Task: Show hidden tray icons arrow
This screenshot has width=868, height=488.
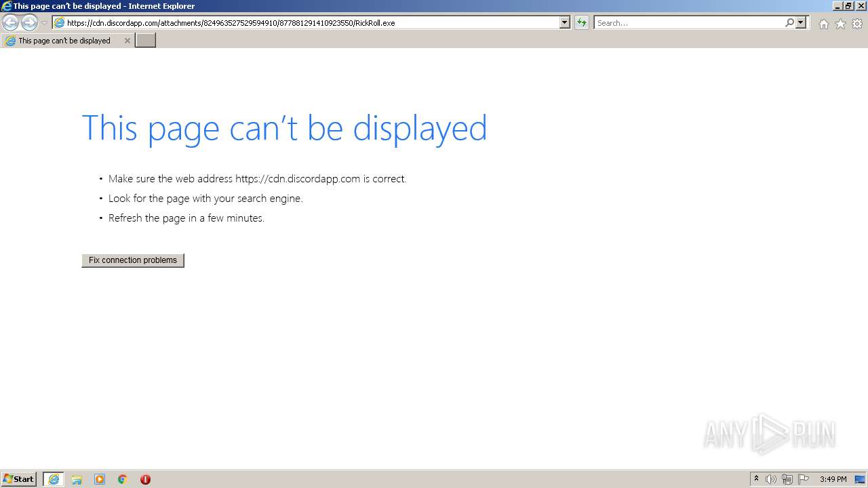Action: point(756,479)
